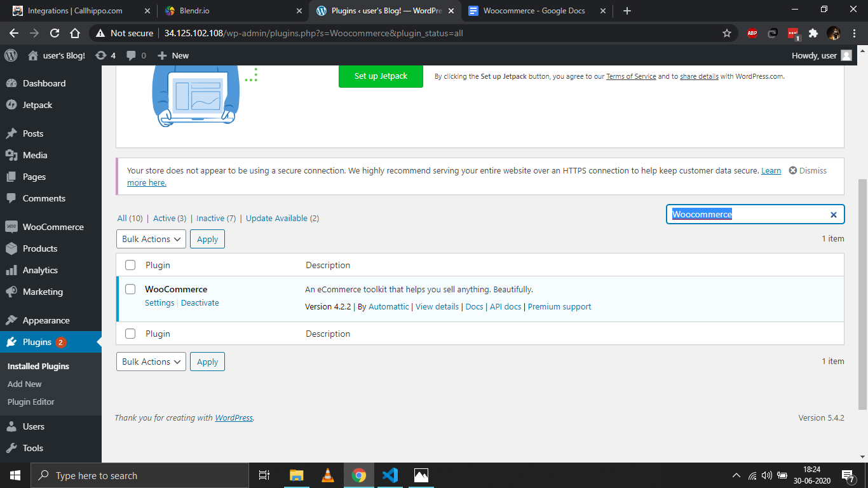Open Terms of Service link
The image size is (868, 488).
[x=631, y=76]
